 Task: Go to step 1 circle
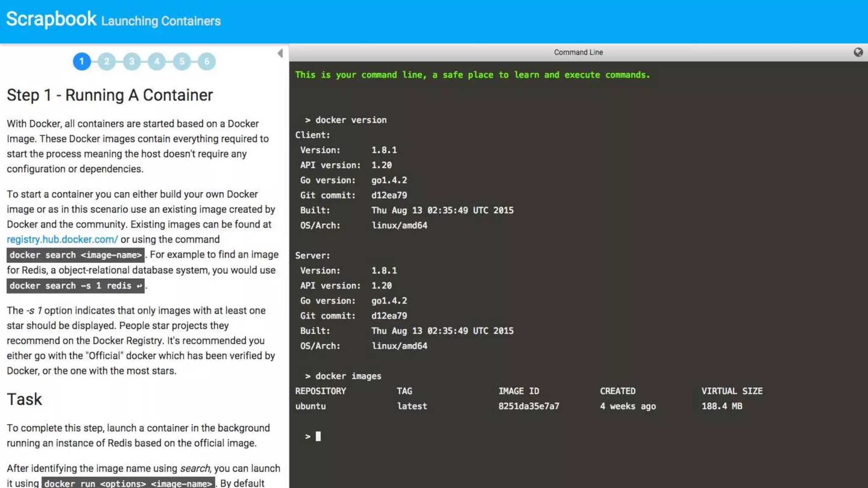coord(82,61)
